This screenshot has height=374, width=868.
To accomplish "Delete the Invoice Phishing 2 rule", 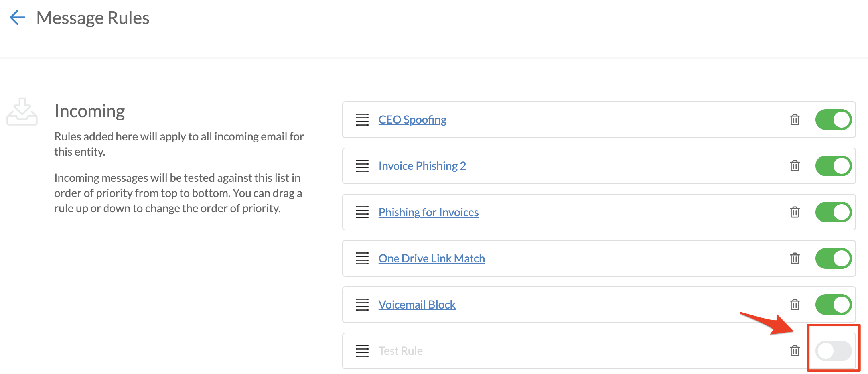I will pos(795,166).
